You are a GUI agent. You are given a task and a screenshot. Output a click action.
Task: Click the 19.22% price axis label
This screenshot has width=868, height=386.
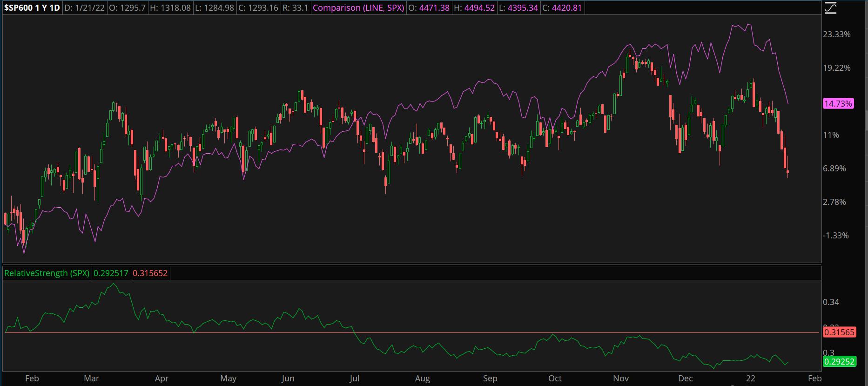[x=836, y=68]
